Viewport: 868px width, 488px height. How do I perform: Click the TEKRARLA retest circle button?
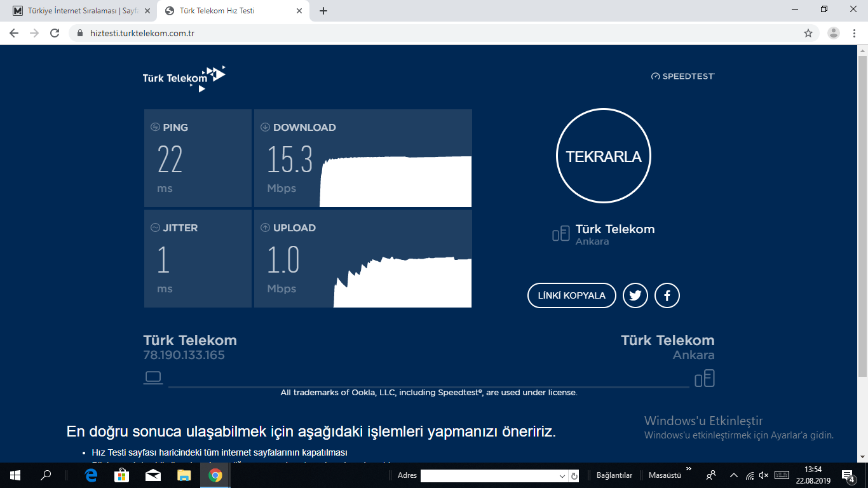click(604, 156)
